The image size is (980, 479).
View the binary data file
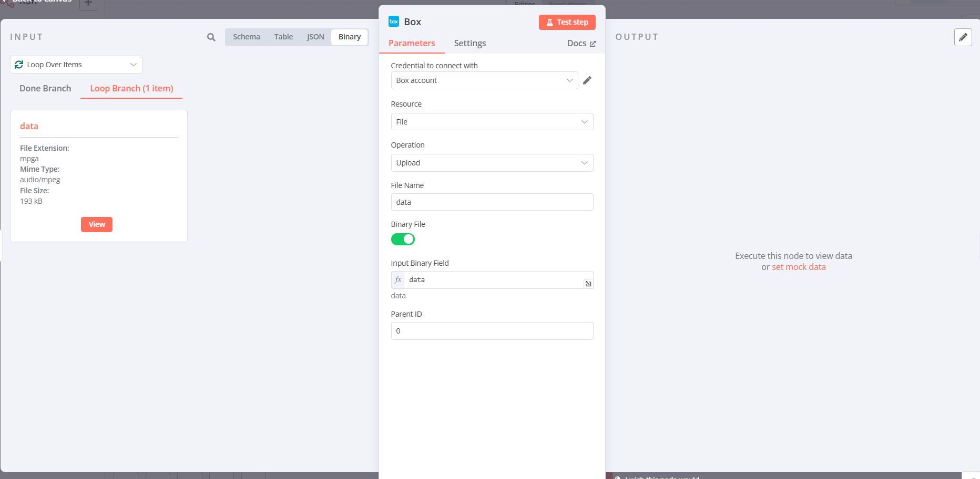[x=97, y=224]
